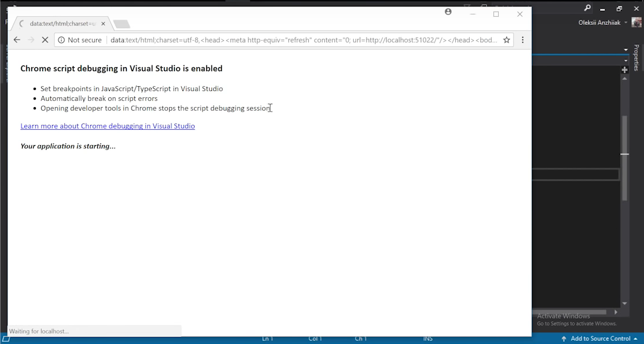
Task: Click horizontal scrollbar right arrow in Visual Studio
Action: [616, 312]
